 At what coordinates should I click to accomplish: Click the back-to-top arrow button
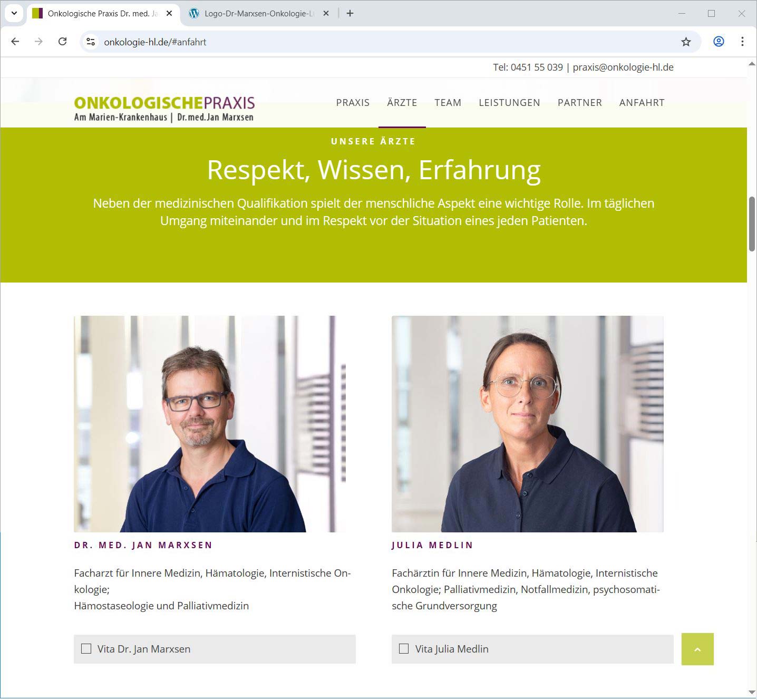697,649
